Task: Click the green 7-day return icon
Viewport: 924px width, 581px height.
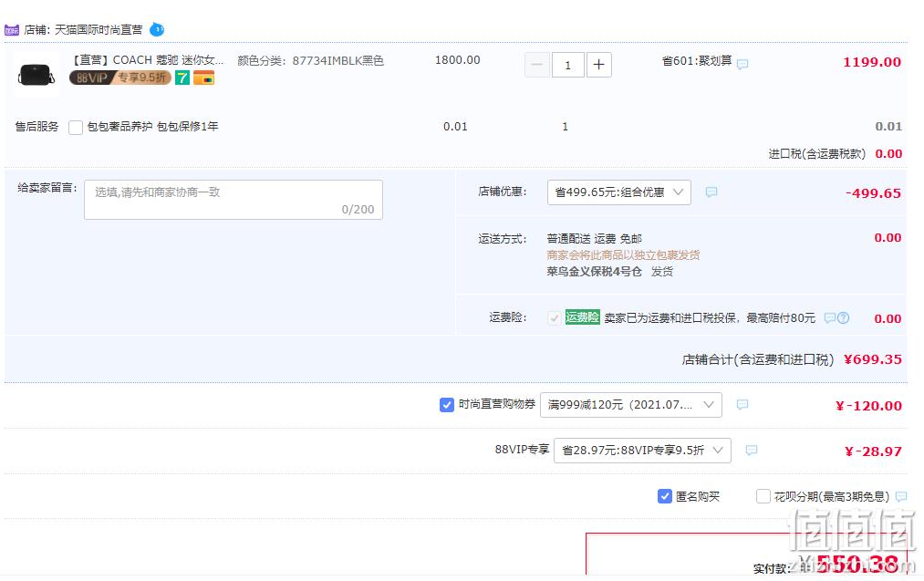Action: (182, 78)
